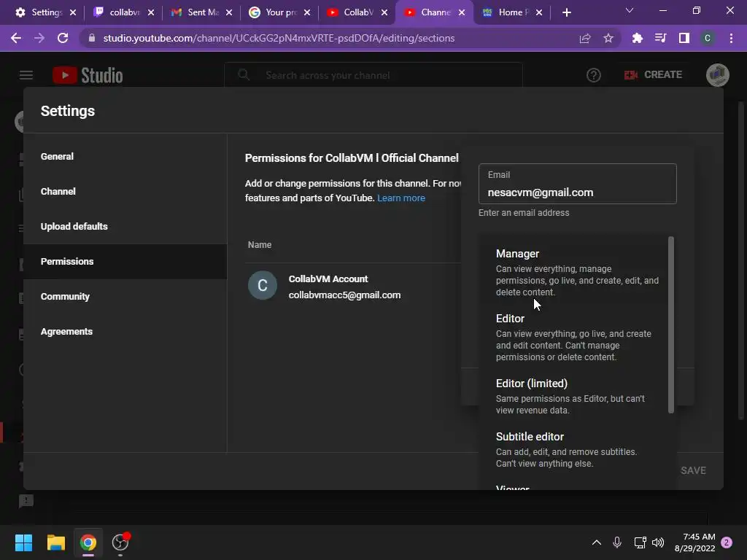Toggle the Chrome side panel icon
Image resolution: width=747 pixels, height=560 pixels.
(x=684, y=38)
